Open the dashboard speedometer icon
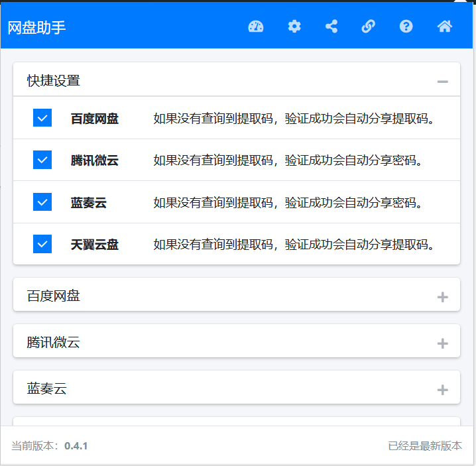The image size is (476, 466). coord(256,27)
